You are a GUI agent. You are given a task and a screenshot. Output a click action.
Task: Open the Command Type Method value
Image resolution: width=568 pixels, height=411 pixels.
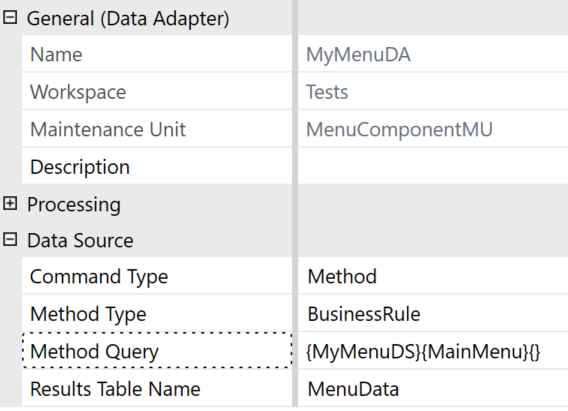(433, 276)
